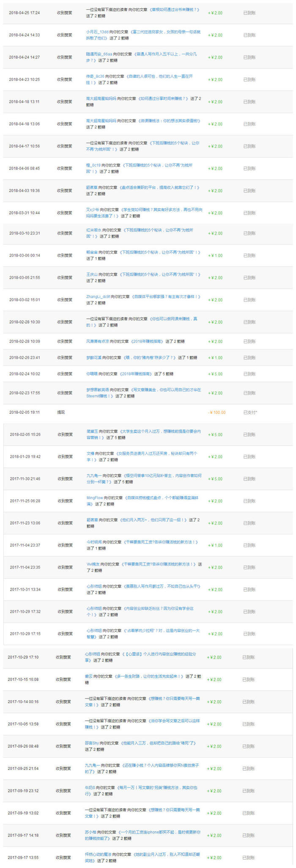Select 已到账 in the 2017-10-15 16:08 row
Screen dimensions: 296x868
point(248,679)
